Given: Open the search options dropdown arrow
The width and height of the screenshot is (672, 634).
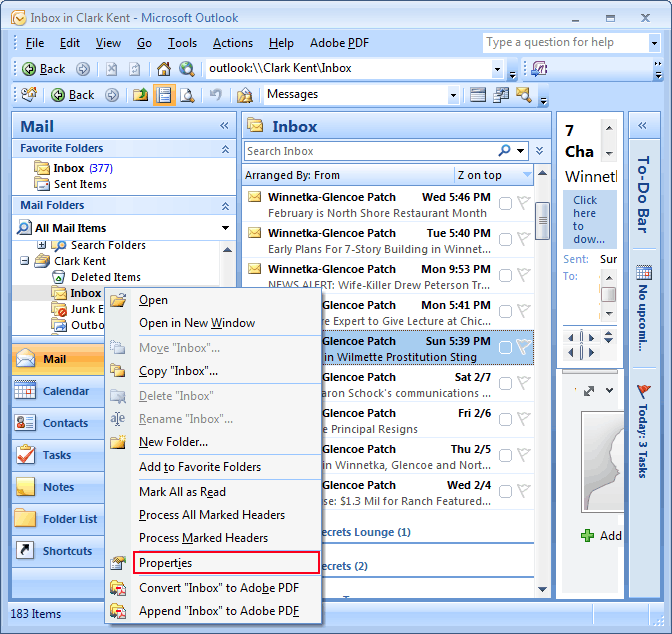Looking at the screenshot, I should pyautogui.click(x=520, y=150).
